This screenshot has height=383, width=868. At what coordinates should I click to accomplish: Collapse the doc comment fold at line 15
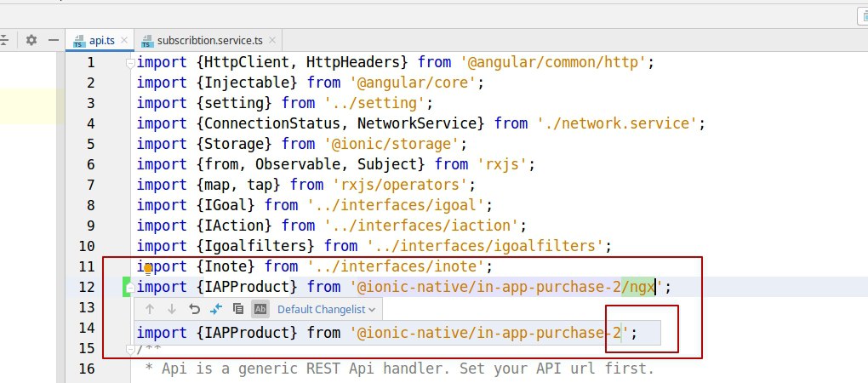point(130,349)
